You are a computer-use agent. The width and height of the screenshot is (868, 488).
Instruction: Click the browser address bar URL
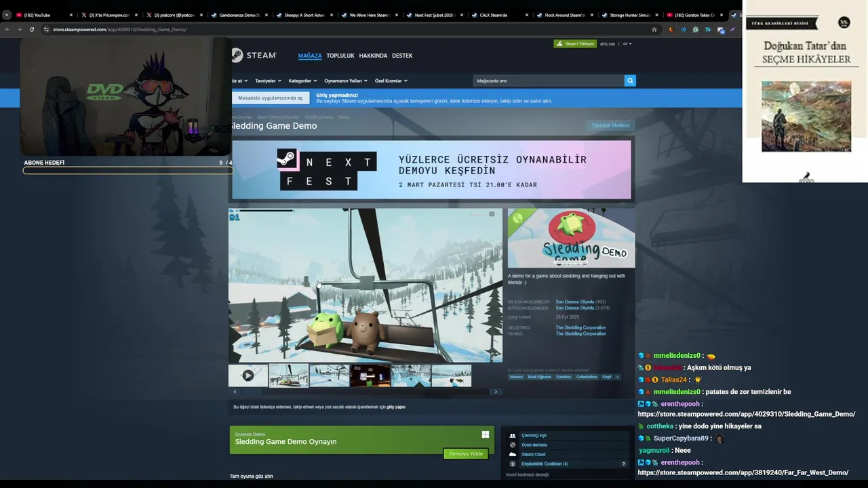click(119, 29)
